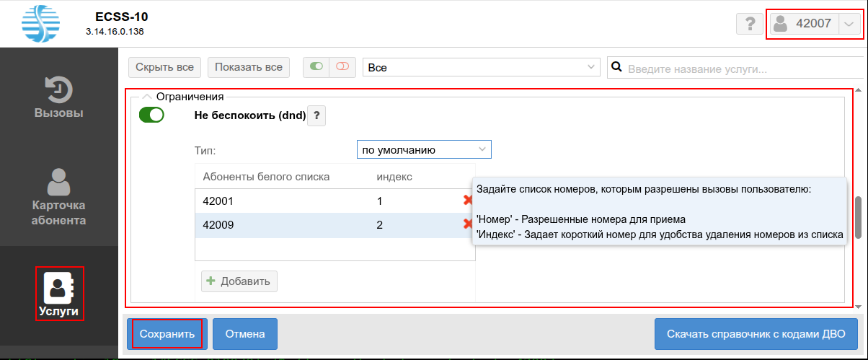Open the Тип dropdown по умолчанию

tap(424, 150)
